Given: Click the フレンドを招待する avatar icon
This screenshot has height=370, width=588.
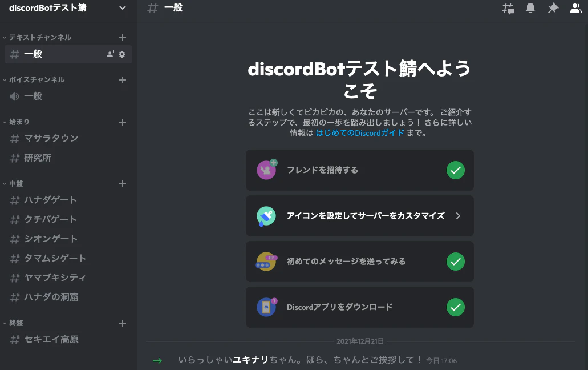Looking at the screenshot, I should pos(267,170).
